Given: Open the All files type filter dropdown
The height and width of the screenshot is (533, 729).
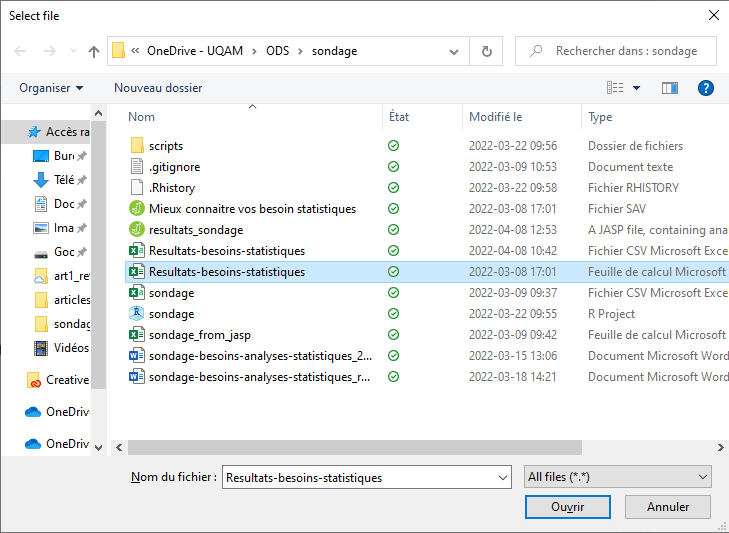Looking at the screenshot, I should [617, 477].
